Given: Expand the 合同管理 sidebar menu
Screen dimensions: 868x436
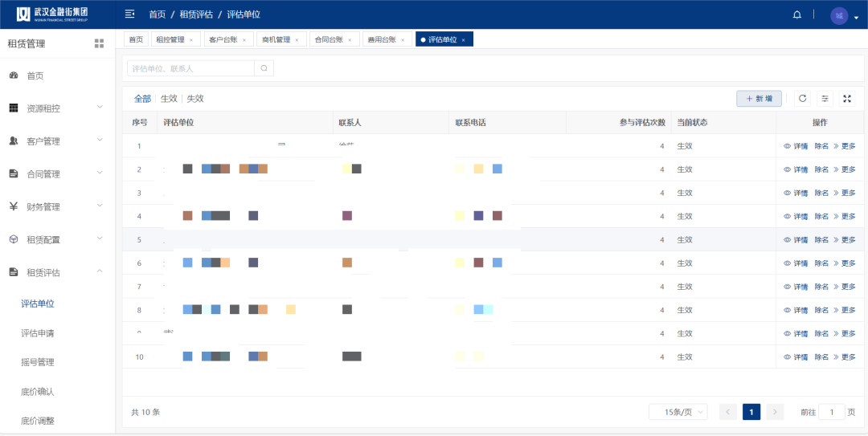Looking at the screenshot, I should (100, 172).
